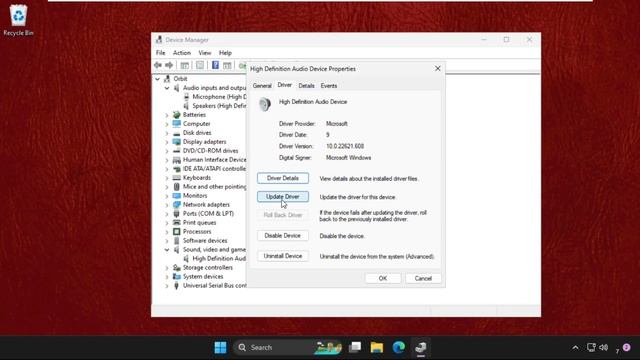Image resolution: width=640 pixels, height=360 pixels.
Task: Click Cancel in the properties dialog
Action: [x=423, y=278]
